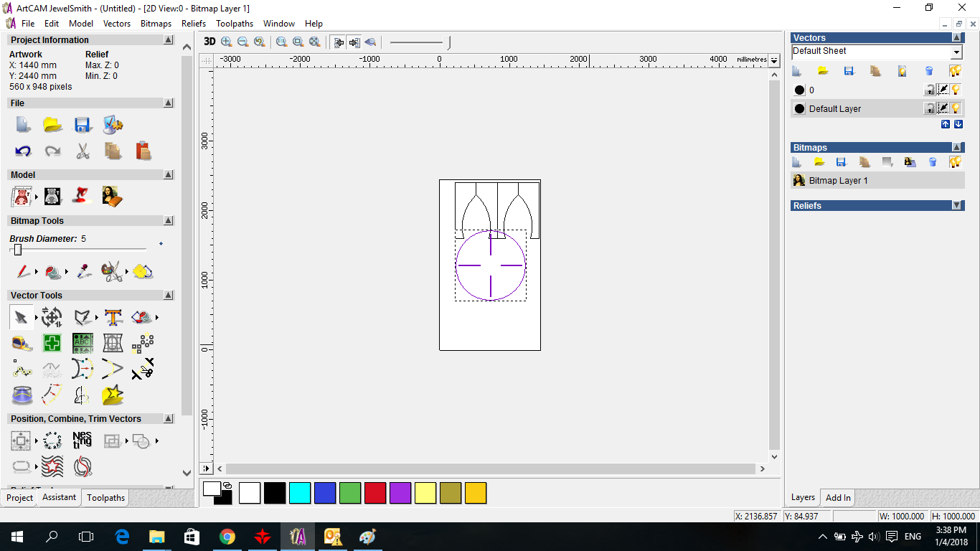Open Google Chrome from taskbar
The height and width of the screenshot is (551, 980).
tap(227, 537)
